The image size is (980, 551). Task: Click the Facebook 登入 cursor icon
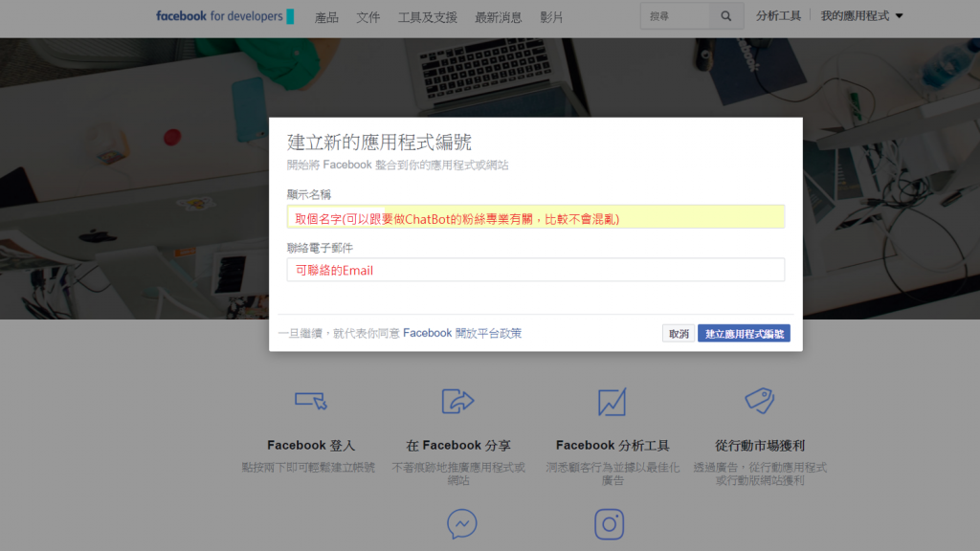tap(311, 401)
